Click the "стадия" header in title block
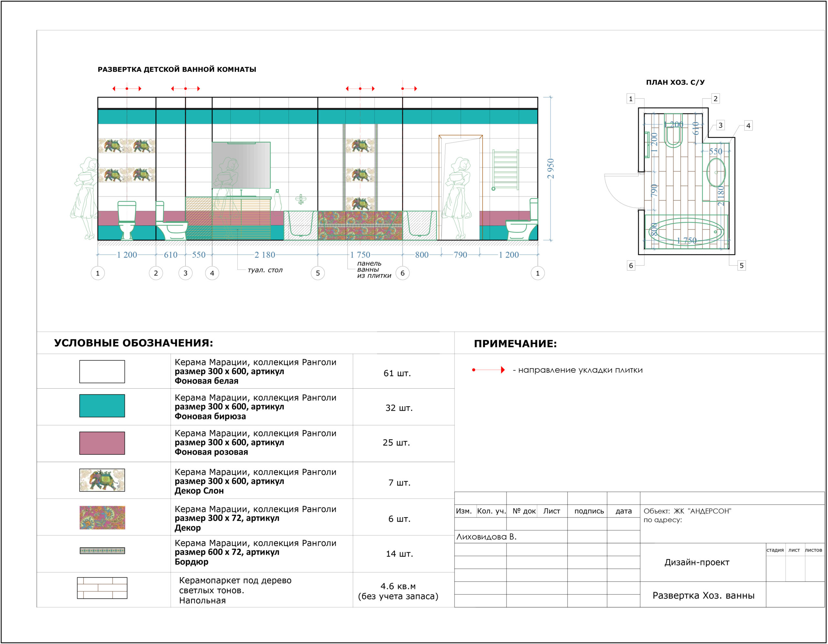828x644 pixels. pos(775,550)
